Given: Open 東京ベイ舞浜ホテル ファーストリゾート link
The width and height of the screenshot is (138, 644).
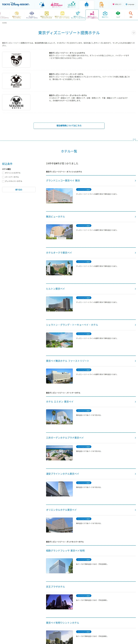Looking at the screenshot, I should [67, 361].
